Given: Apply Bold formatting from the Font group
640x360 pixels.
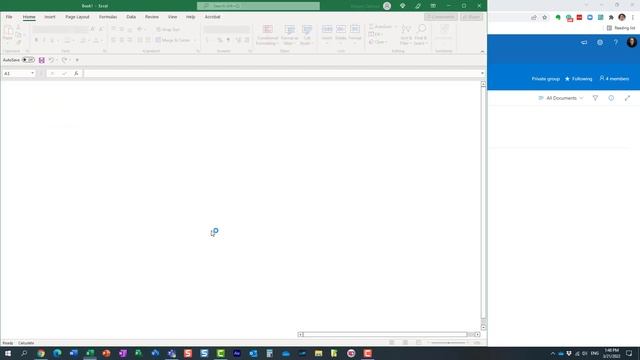Looking at the screenshot, I should tap(36, 40).
